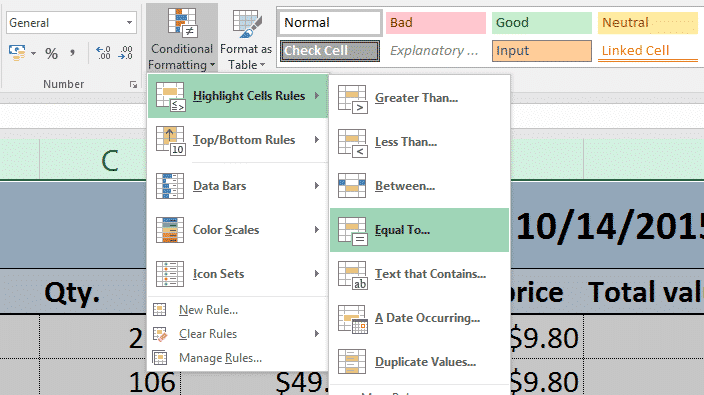704x395 pixels.
Task: Click Decrease Decimal icon
Action: [125, 53]
